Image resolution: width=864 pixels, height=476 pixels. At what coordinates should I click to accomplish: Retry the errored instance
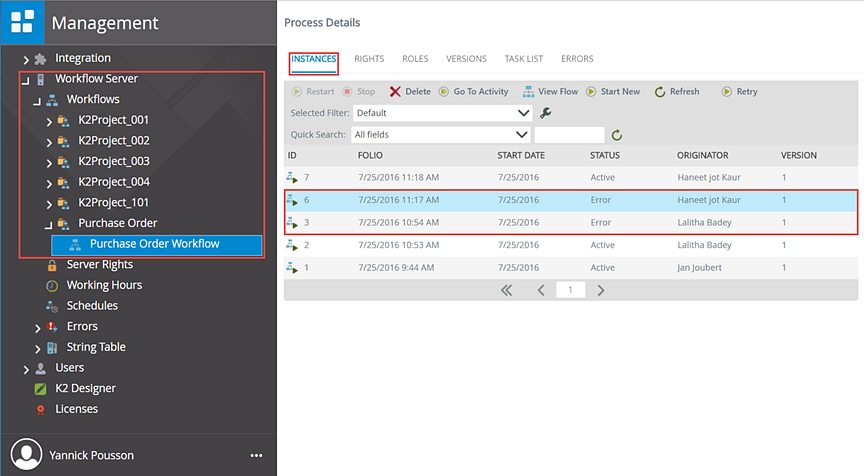click(x=739, y=91)
